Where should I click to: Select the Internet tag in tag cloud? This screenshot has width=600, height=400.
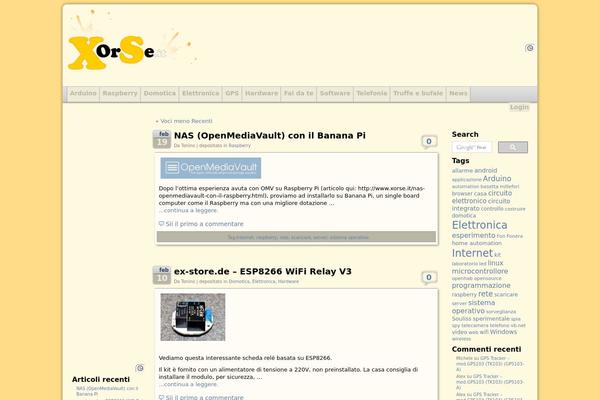[x=472, y=253]
